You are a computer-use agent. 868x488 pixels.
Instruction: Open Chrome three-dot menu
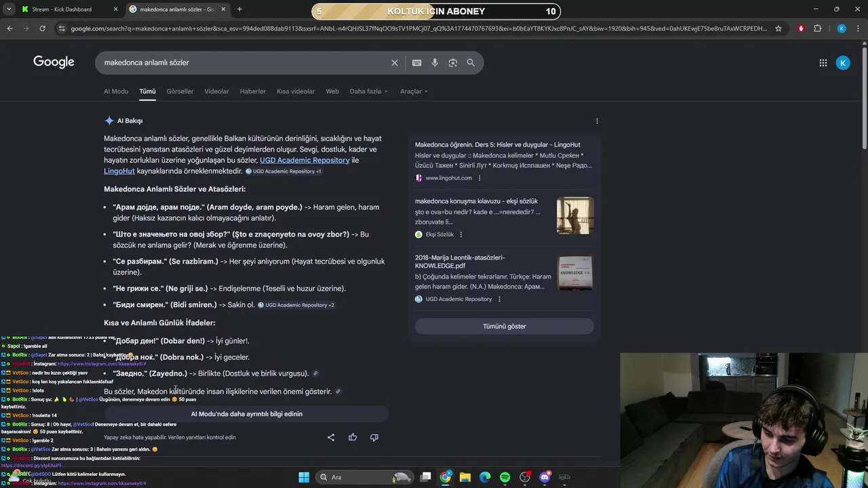pos(859,28)
